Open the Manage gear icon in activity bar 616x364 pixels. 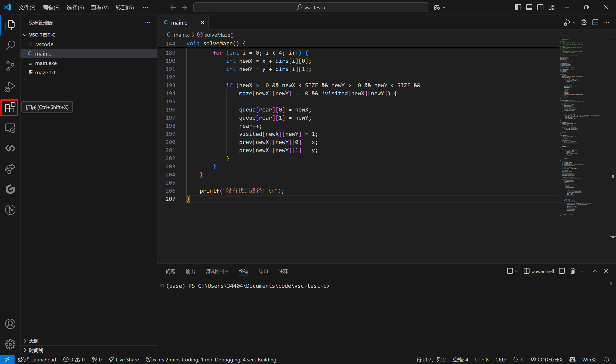(x=10, y=344)
